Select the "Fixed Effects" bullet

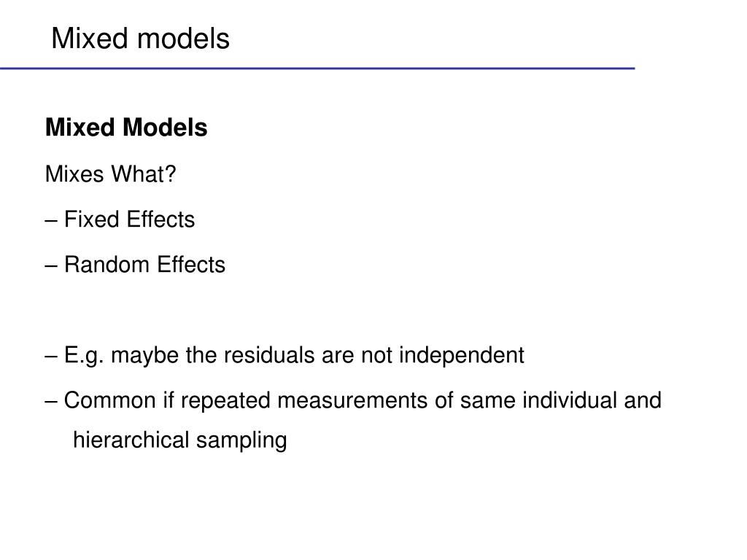point(120,219)
